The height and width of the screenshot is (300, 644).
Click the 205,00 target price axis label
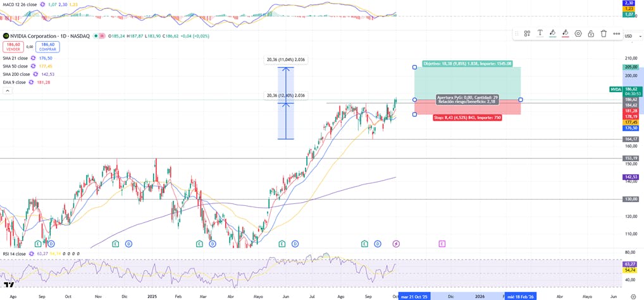[631, 67]
